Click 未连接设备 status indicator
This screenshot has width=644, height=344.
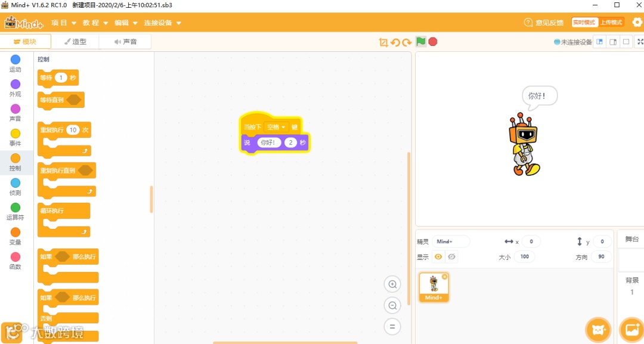pos(573,42)
